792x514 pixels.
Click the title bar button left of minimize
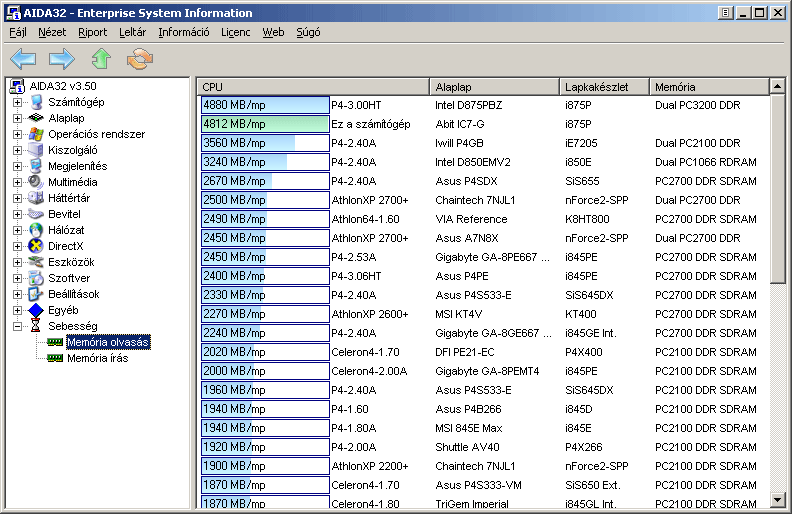point(725,13)
